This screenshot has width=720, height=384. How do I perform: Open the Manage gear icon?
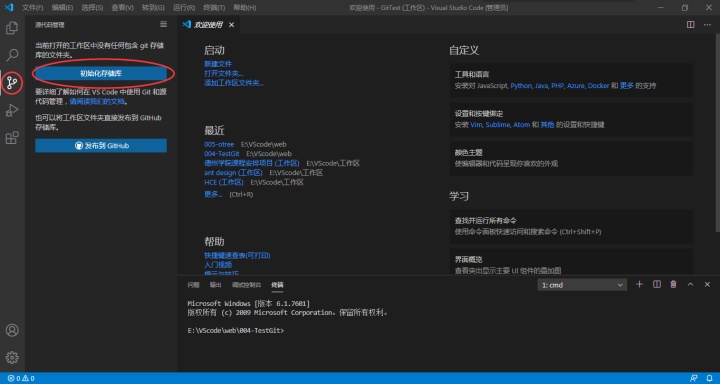tap(12, 357)
